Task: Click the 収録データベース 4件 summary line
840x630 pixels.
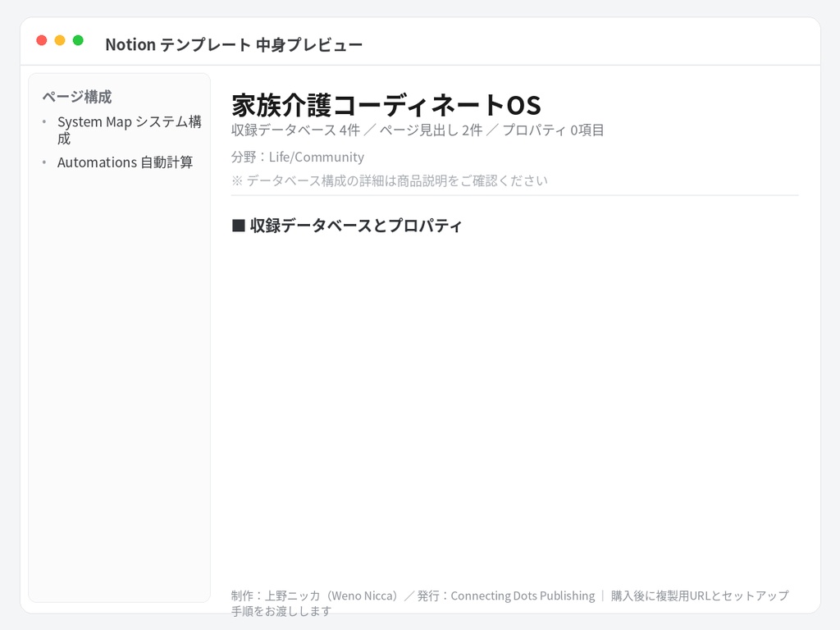Action: (x=418, y=130)
